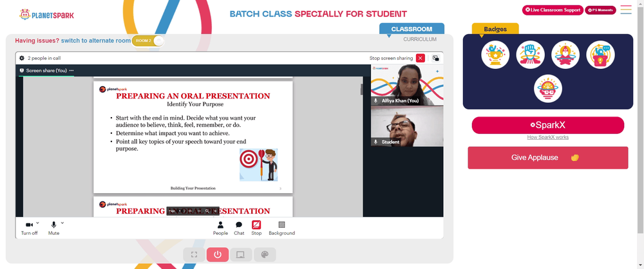Open Background effects
Screen dimensions: 644x269
[282, 228]
